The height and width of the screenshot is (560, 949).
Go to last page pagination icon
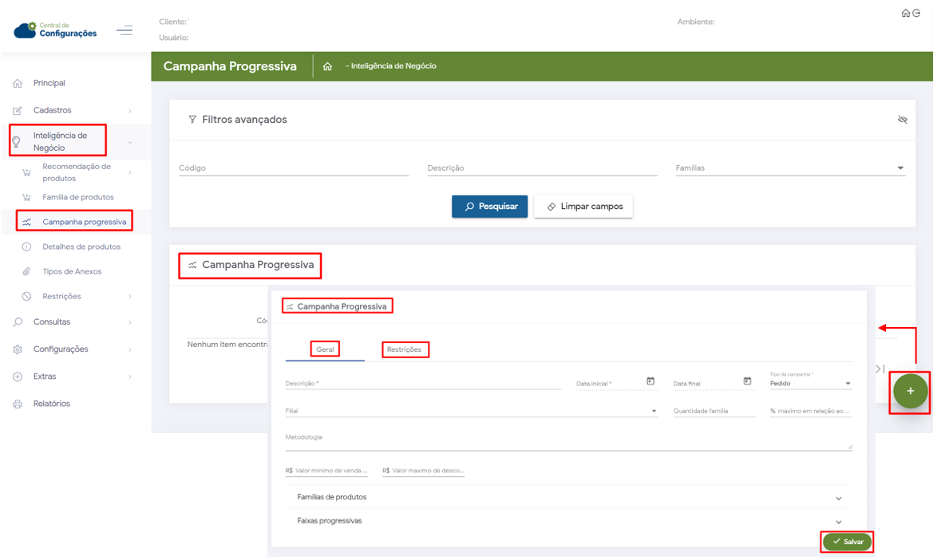coord(879,369)
